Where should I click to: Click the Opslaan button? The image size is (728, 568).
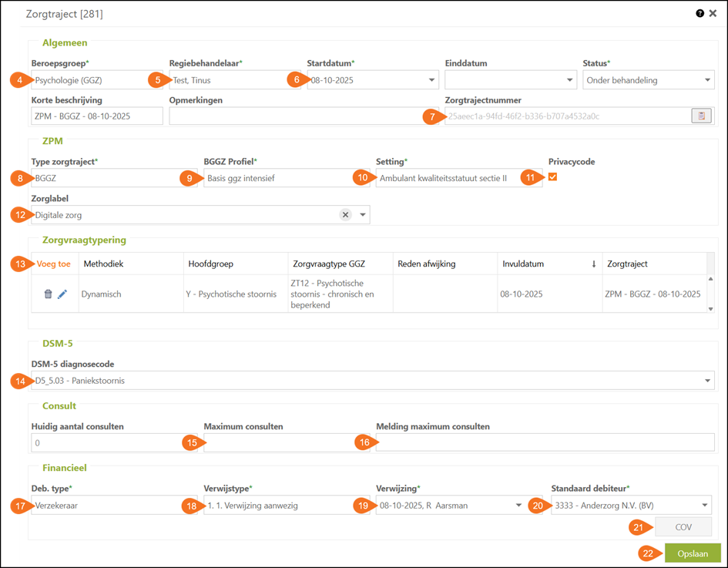(x=692, y=553)
